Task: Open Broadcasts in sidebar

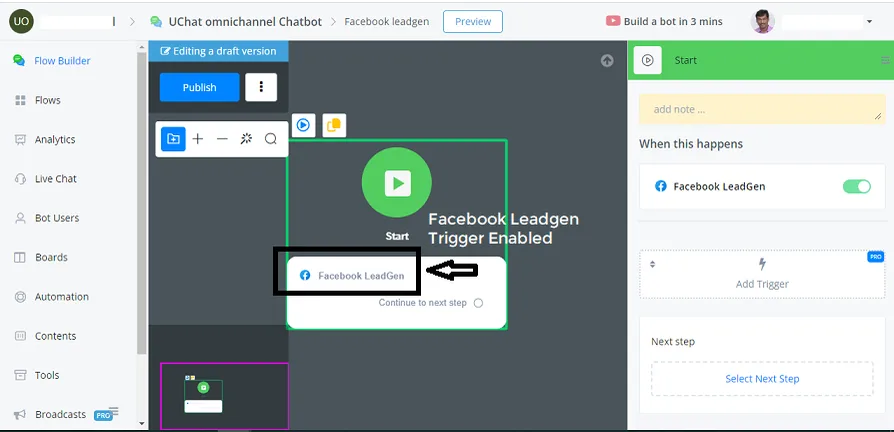Action: (x=60, y=415)
